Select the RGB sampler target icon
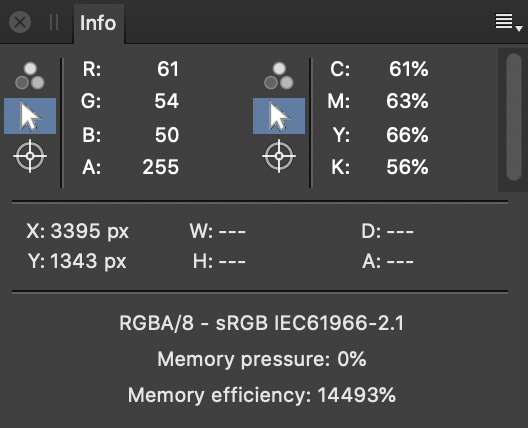 pos(30,156)
